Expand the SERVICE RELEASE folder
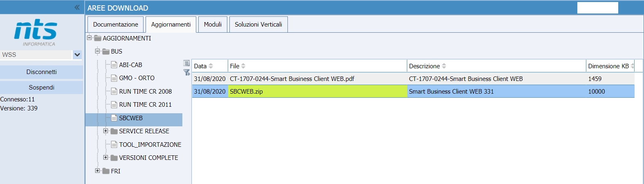The image size is (644, 184). click(105, 131)
